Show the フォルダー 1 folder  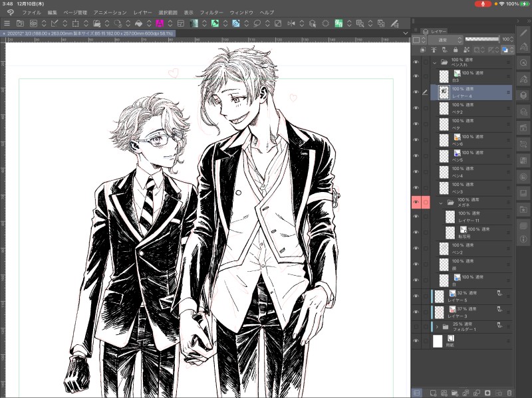(x=416, y=327)
